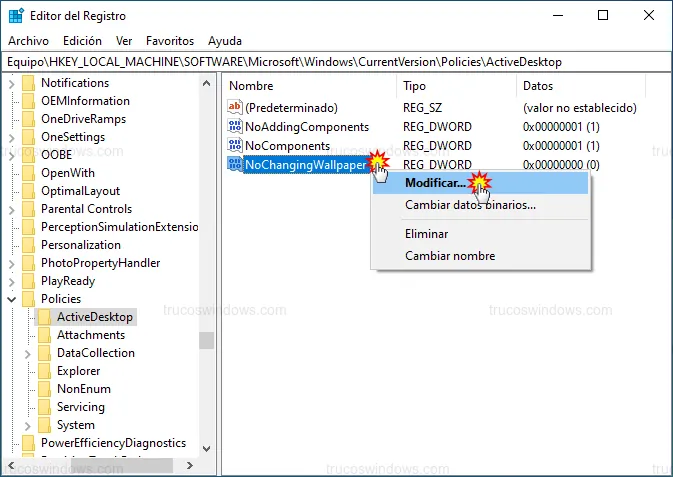Viewport: 673px width, 477px height.
Task: Click the DataCollection folder icon
Action: click(x=44, y=353)
